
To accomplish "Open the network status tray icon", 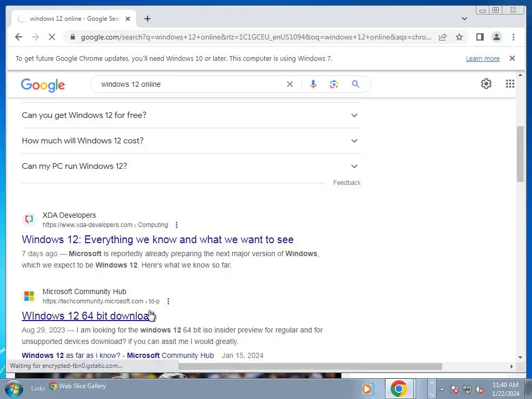I will click(467, 390).
